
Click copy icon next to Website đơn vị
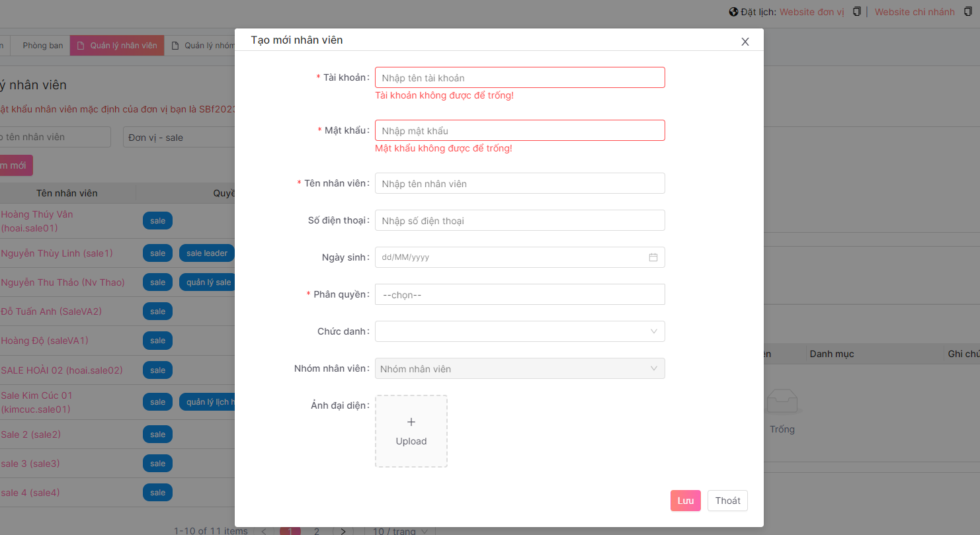point(856,12)
